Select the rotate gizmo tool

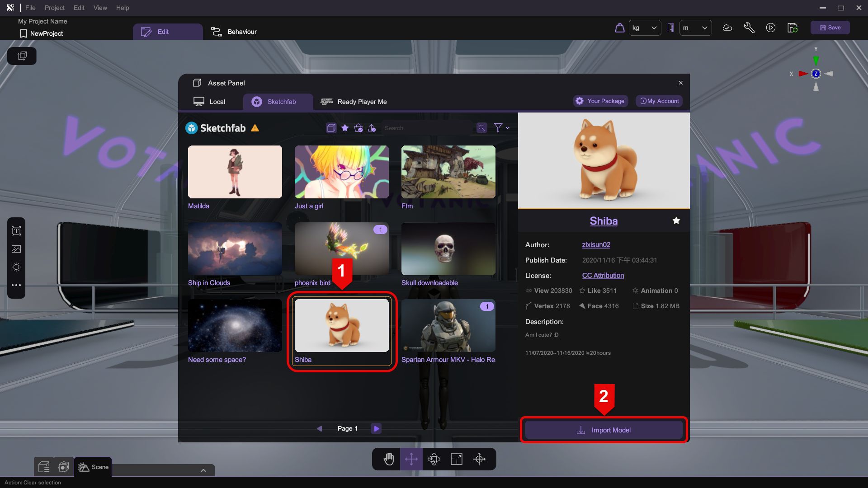point(434,459)
